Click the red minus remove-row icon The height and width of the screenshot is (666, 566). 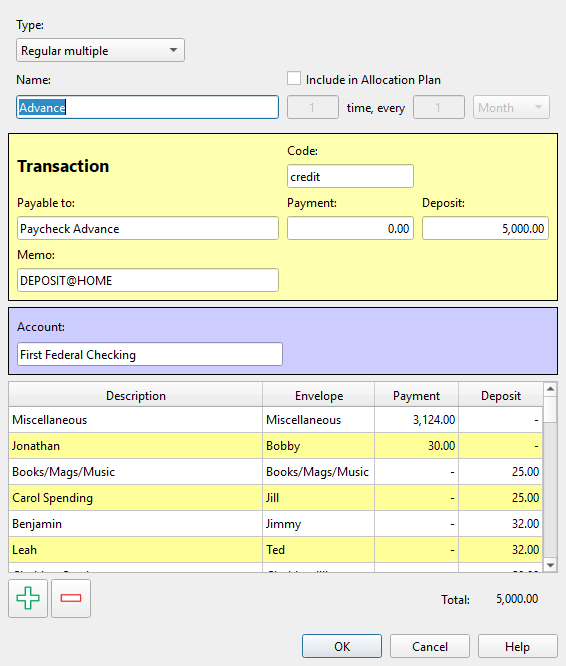click(x=71, y=598)
